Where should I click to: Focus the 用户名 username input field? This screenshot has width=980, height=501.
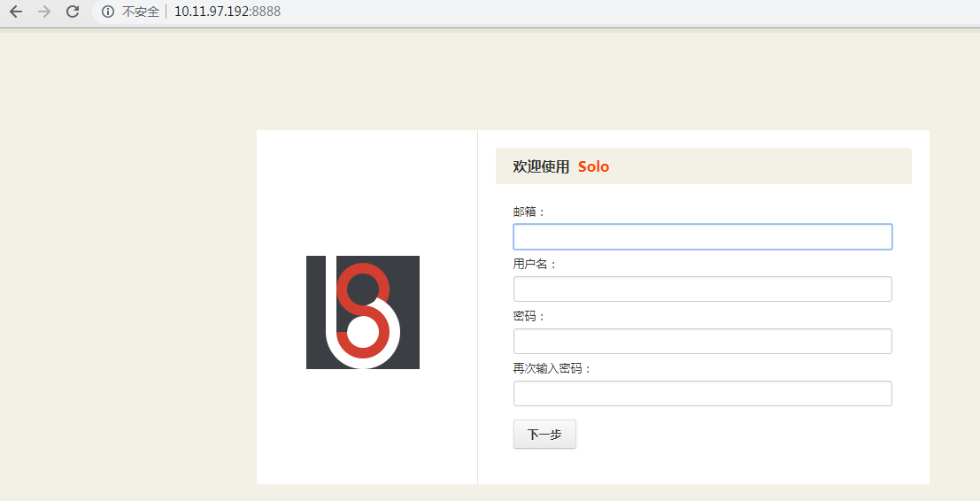tap(703, 289)
